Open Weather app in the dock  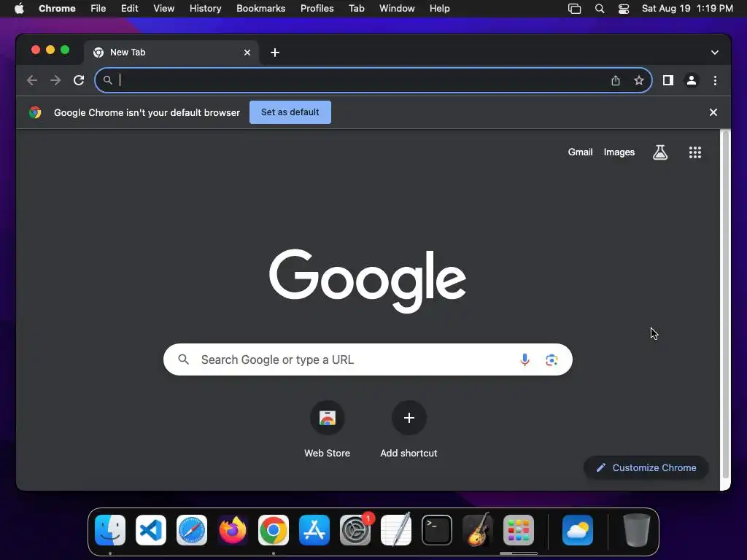(578, 530)
